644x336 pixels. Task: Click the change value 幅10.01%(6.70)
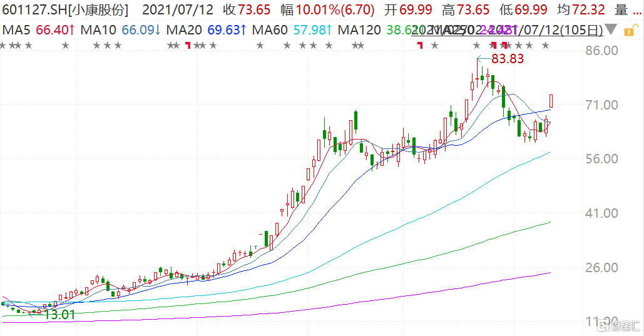327,9
